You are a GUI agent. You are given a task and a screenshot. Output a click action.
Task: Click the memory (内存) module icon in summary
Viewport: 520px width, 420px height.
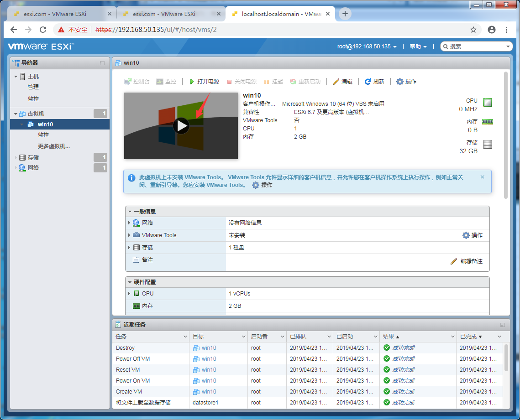coord(488,122)
